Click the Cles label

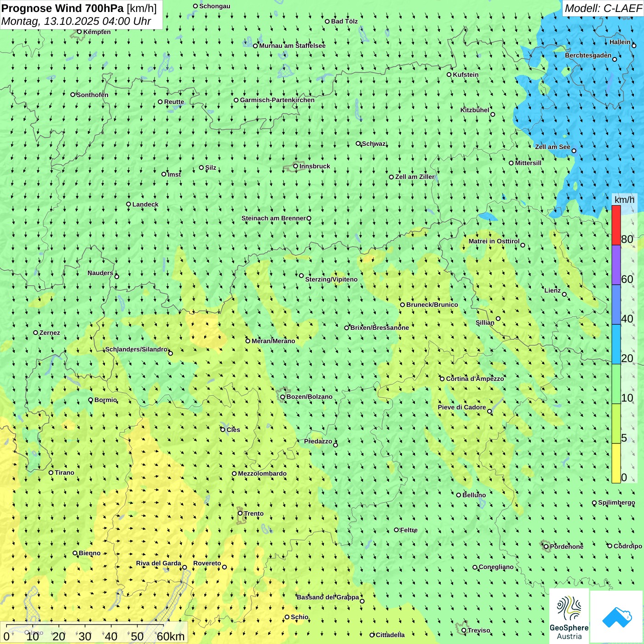[x=233, y=430]
